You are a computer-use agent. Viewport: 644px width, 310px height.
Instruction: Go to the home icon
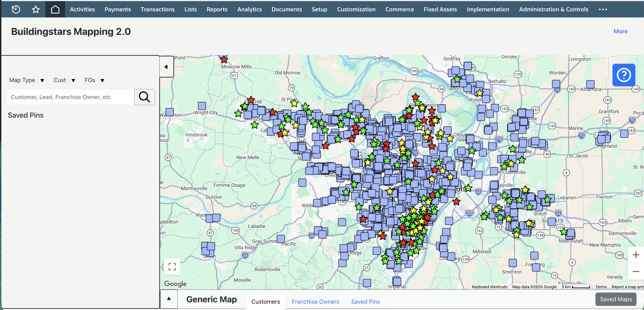click(x=55, y=9)
